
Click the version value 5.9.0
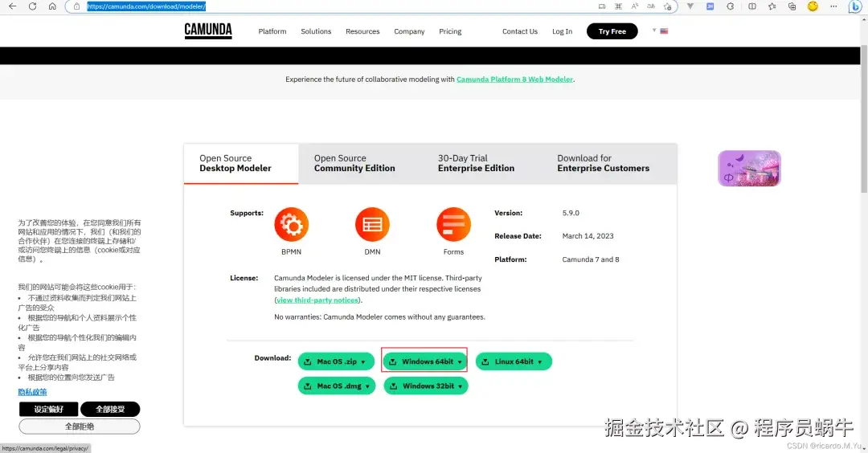pyautogui.click(x=571, y=213)
